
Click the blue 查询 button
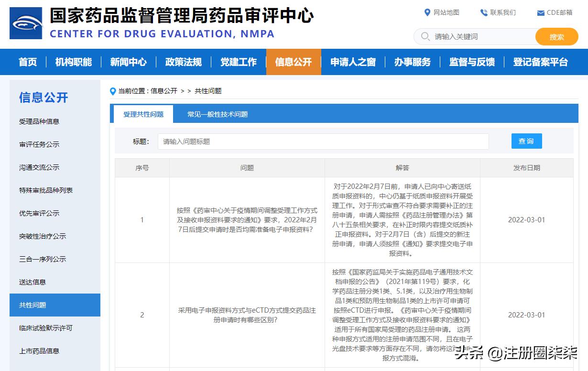[x=526, y=141]
